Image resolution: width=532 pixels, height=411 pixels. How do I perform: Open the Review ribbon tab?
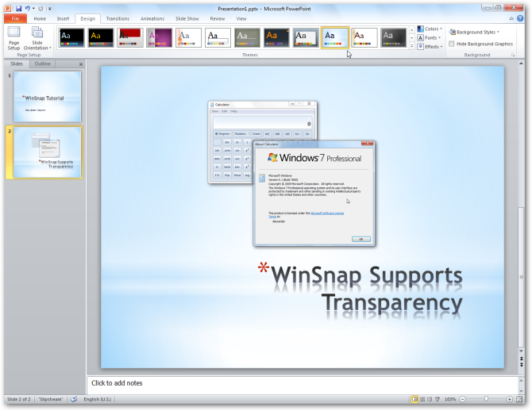(218, 19)
